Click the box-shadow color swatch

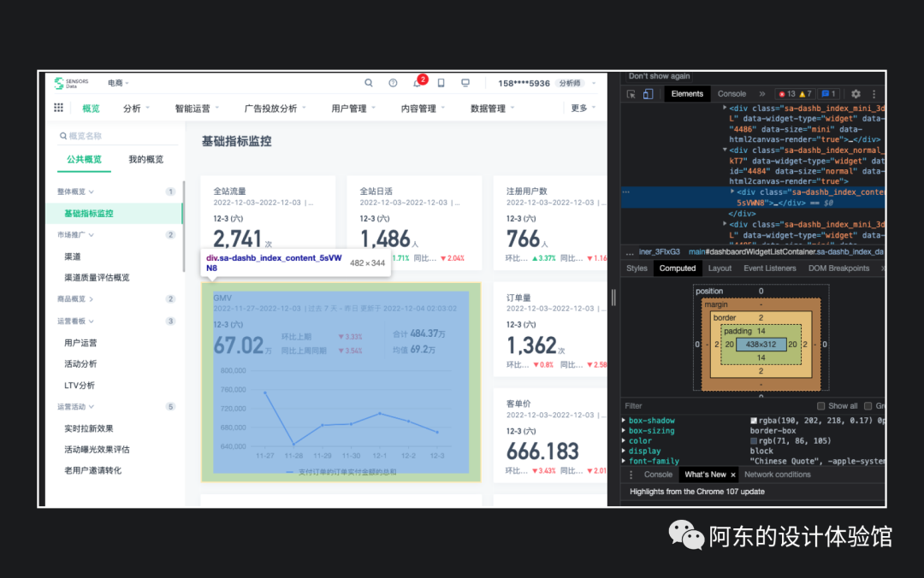(754, 421)
